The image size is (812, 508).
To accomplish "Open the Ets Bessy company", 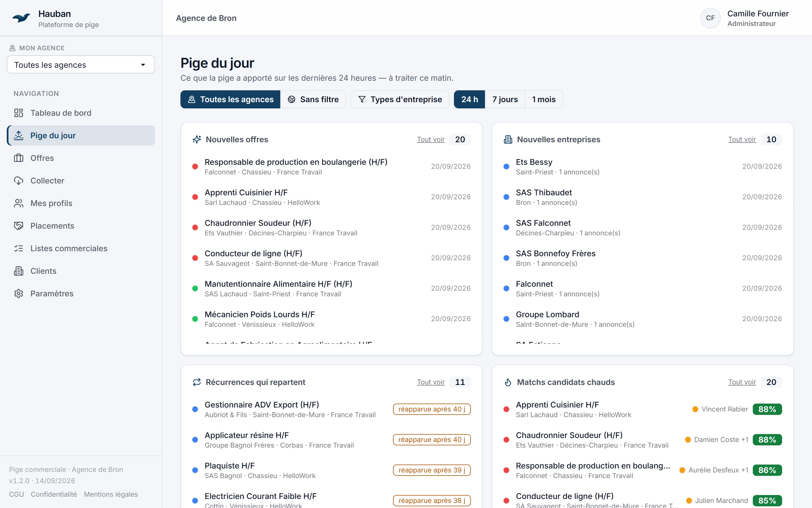I will click(x=643, y=167).
